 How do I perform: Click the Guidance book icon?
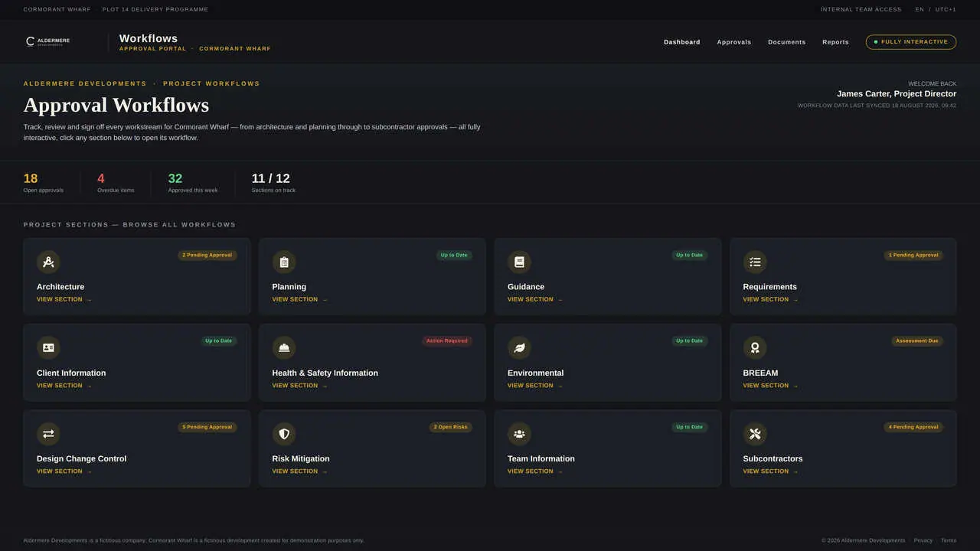coord(519,262)
